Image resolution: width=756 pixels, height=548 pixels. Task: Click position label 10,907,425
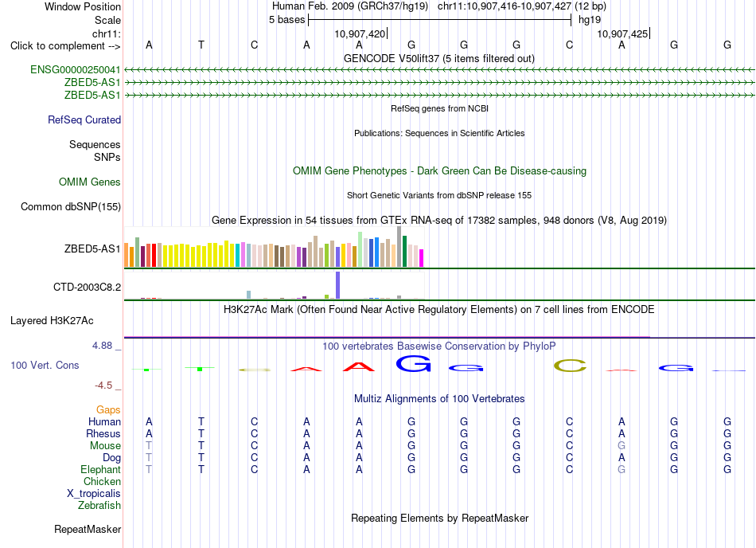[x=622, y=33]
